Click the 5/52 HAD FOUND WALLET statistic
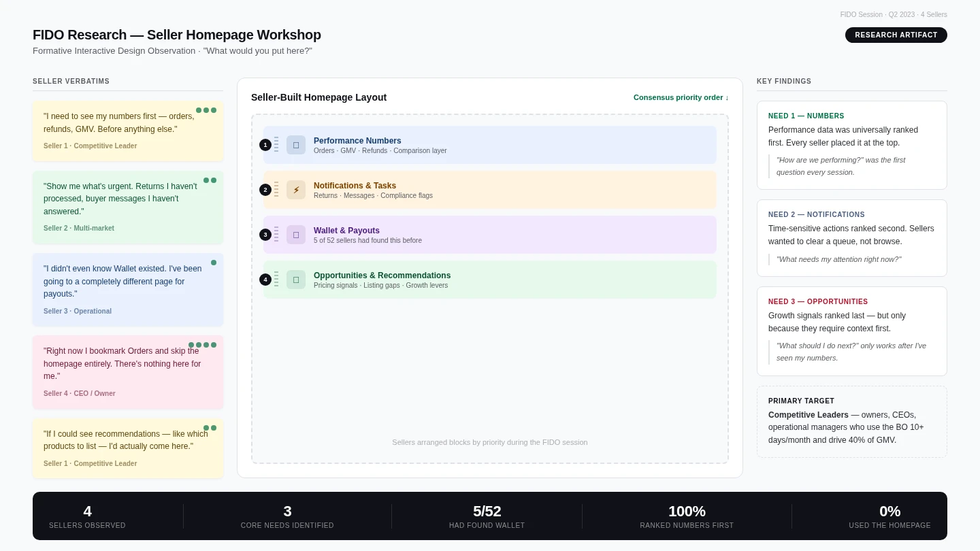This screenshot has width=980, height=551. point(487,516)
